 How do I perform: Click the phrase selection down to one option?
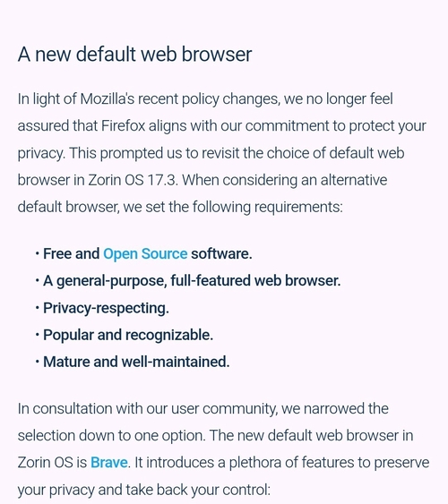111,436
